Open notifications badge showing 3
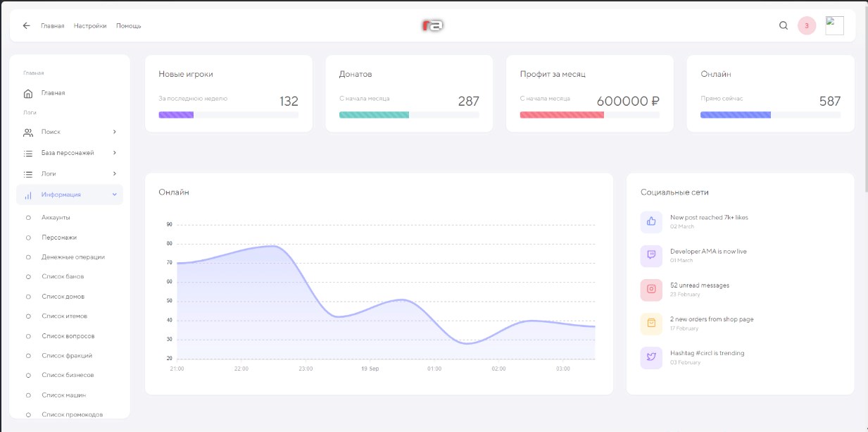This screenshot has width=868, height=432. pyautogui.click(x=807, y=25)
